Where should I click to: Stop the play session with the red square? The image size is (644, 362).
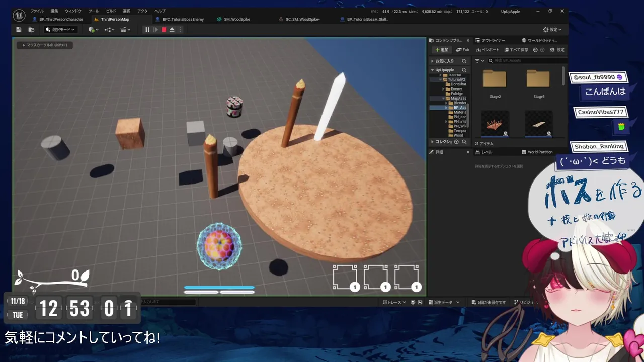click(x=164, y=30)
